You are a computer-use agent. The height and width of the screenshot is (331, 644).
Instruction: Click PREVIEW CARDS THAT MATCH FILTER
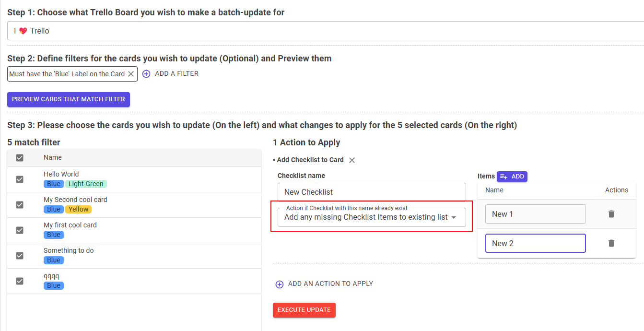point(68,99)
